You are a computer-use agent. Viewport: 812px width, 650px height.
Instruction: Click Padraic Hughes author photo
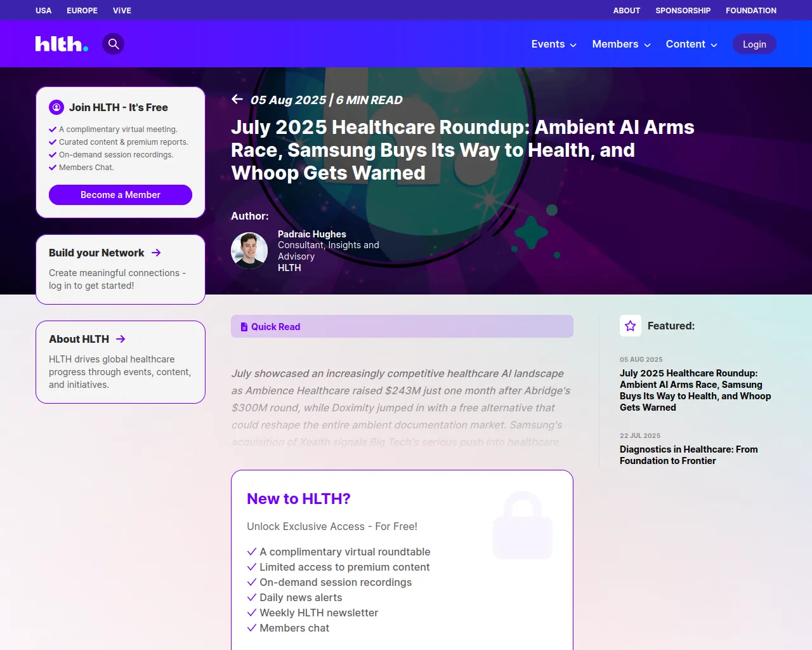click(249, 251)
